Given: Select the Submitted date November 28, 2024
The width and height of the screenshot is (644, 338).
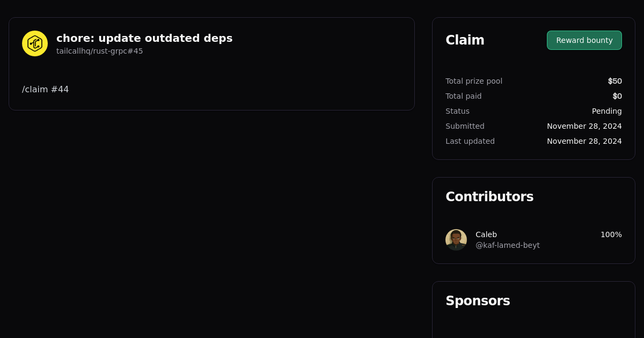Looking at the screenshot, I should click(584, 126).
